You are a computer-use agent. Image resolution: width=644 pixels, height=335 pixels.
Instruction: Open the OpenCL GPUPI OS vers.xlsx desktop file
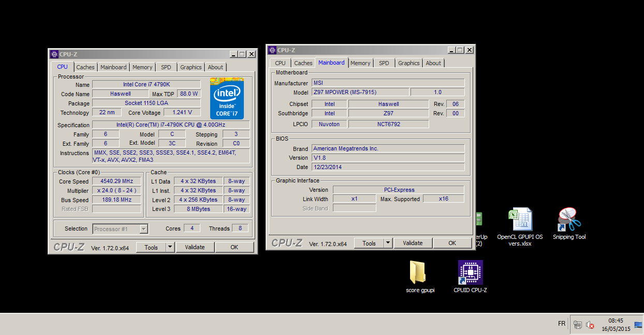point(520,226)
